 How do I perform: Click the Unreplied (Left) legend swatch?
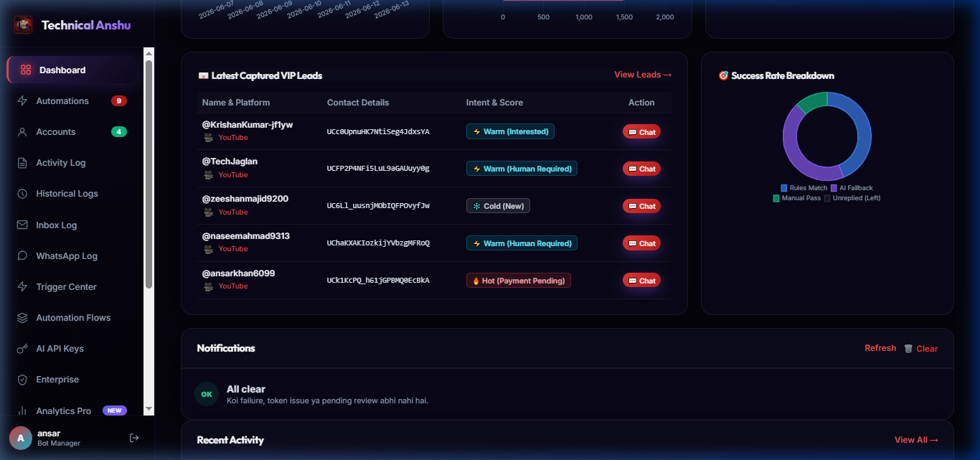click(x=827, y=198)
